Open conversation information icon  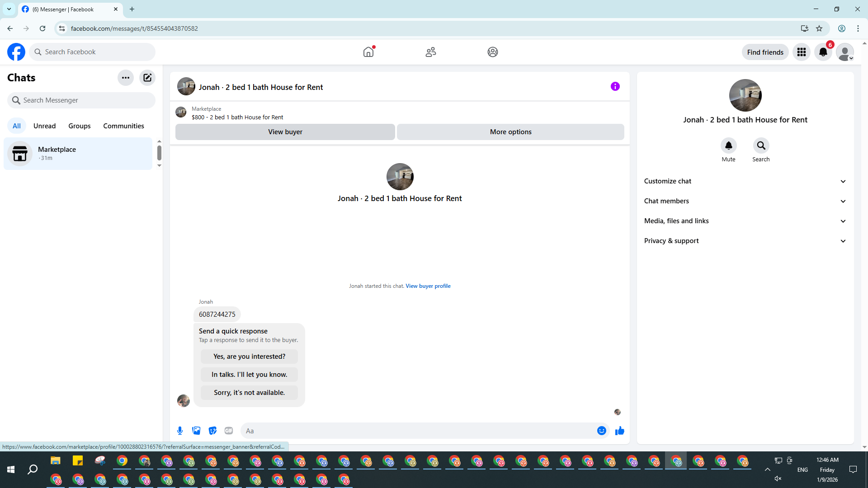pyautogui.click(x=615, y=86)
